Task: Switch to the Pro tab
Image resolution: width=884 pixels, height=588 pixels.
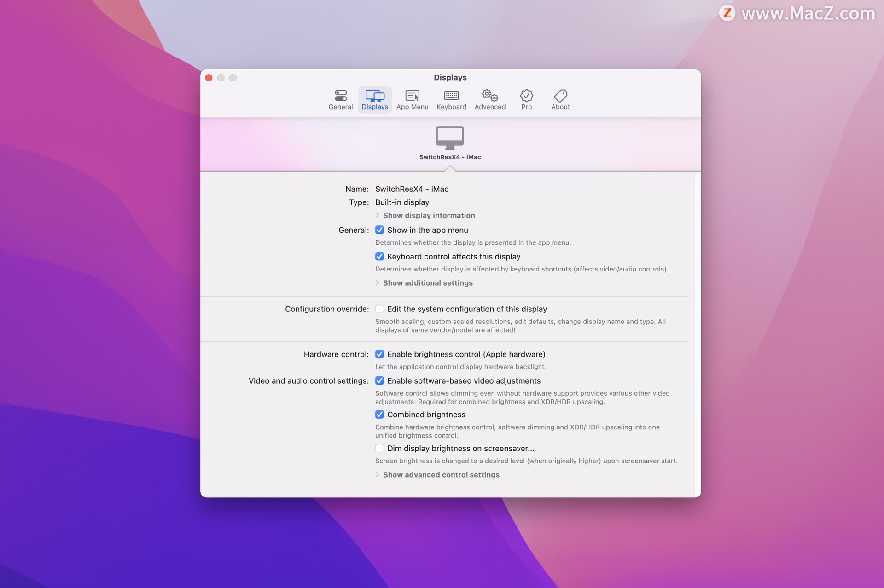Action: click(x=526, y=99)
